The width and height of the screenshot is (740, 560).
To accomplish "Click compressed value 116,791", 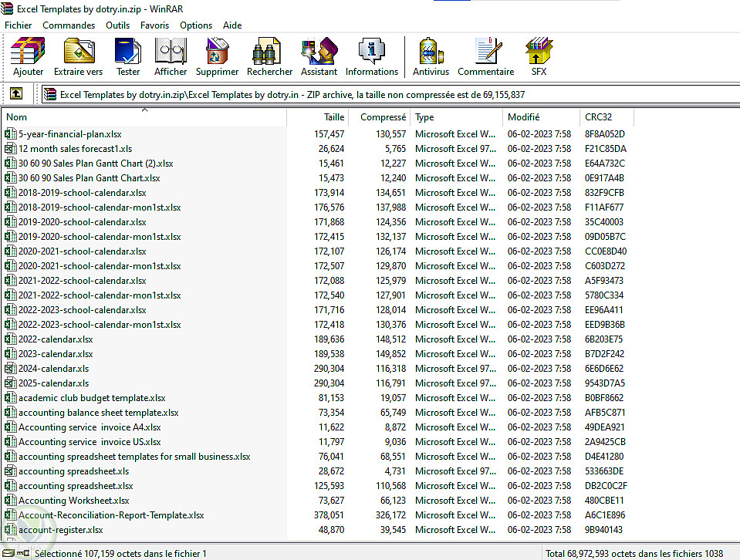I will tap(390, 383).
